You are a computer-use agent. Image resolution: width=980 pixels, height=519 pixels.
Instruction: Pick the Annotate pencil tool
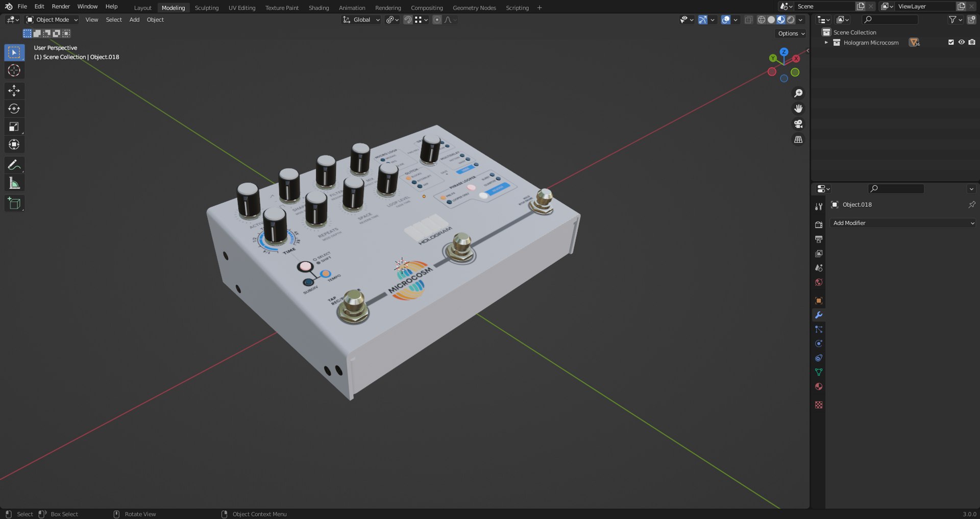14,165
